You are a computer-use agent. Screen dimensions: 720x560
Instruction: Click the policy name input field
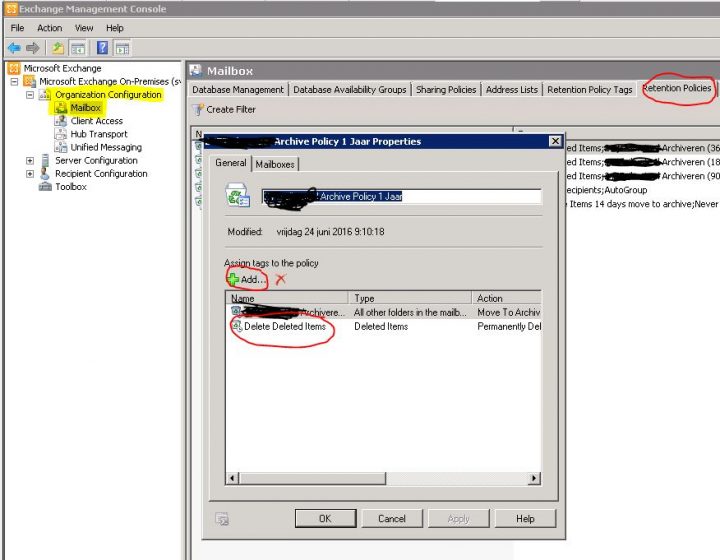(x=401, y=196)
